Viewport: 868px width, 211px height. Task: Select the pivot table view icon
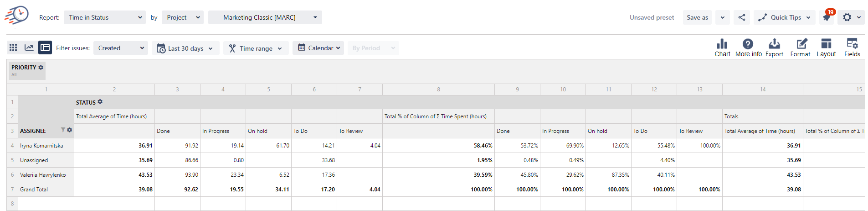(45, 47)
